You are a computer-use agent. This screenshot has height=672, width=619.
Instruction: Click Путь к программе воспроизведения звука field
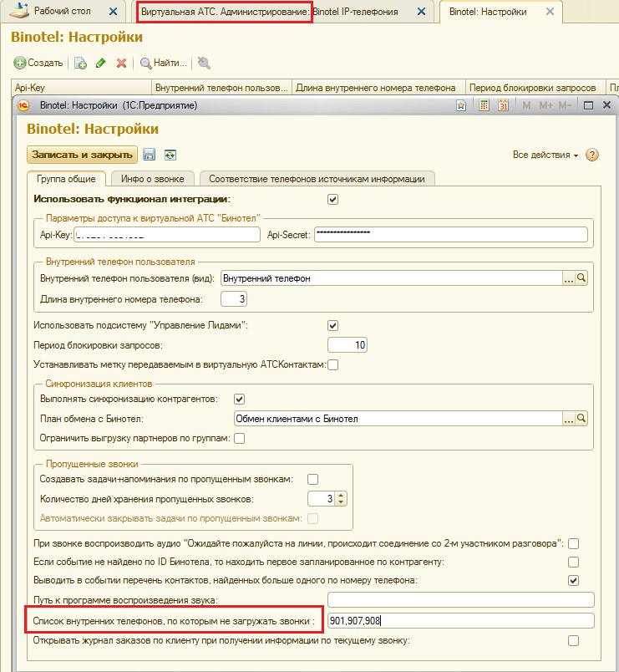(x=461, y=600)
